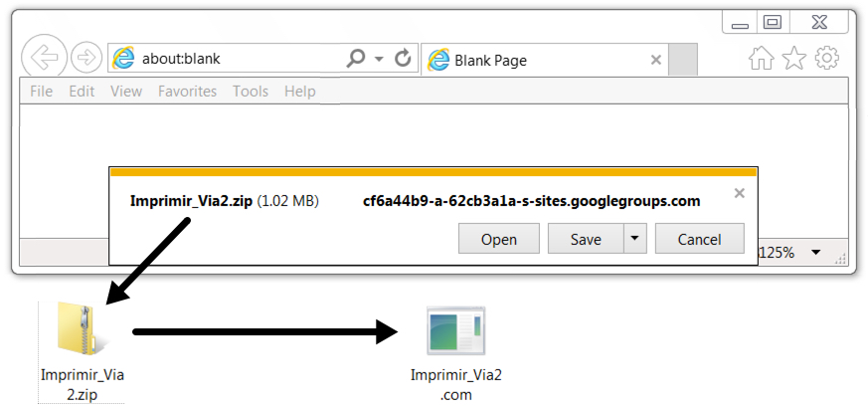Viewport: 868px width, 410px height.
Task: Open Favorites using the star icon
Action: coord(794,58)
